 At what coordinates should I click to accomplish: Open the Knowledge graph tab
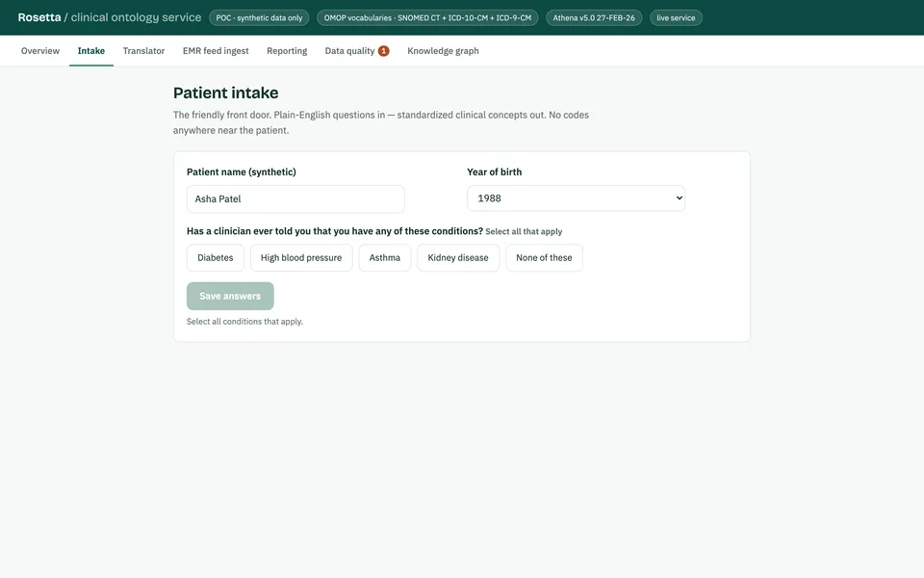(443, 51)
